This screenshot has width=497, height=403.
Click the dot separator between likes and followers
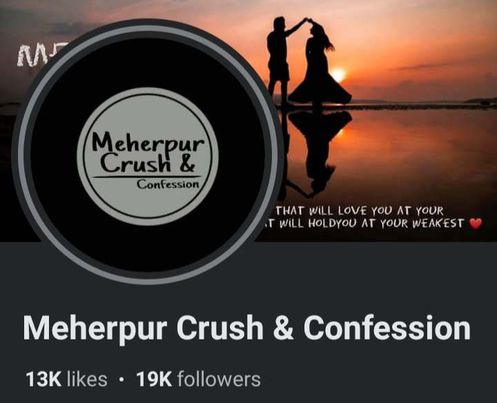[122, 380]
